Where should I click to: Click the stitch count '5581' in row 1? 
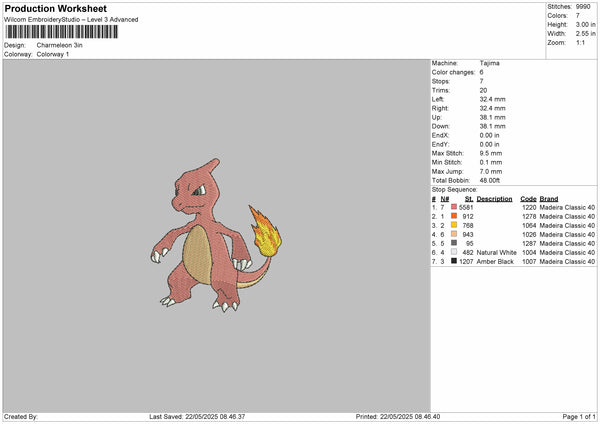(466, 207)
